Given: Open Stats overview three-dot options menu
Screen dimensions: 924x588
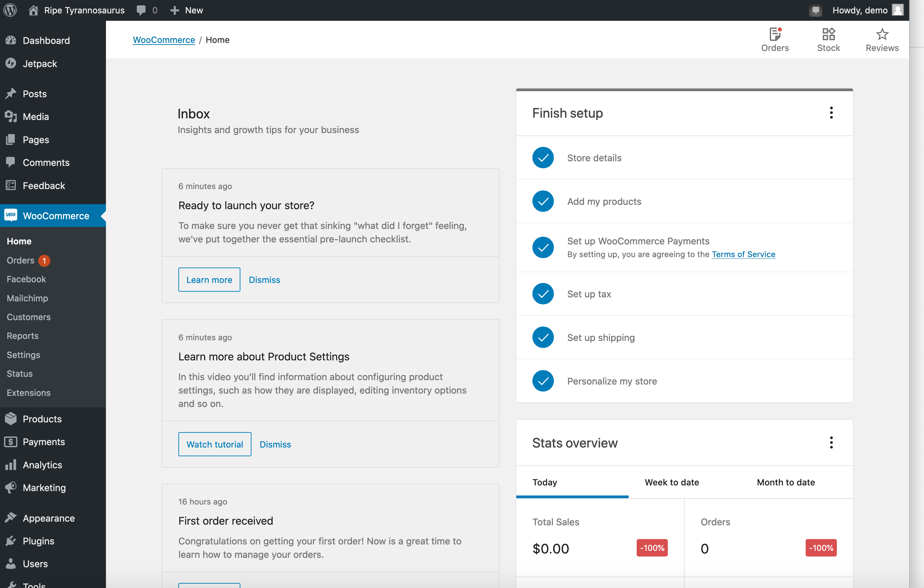Looking at the screenshot, I should 831,442.
